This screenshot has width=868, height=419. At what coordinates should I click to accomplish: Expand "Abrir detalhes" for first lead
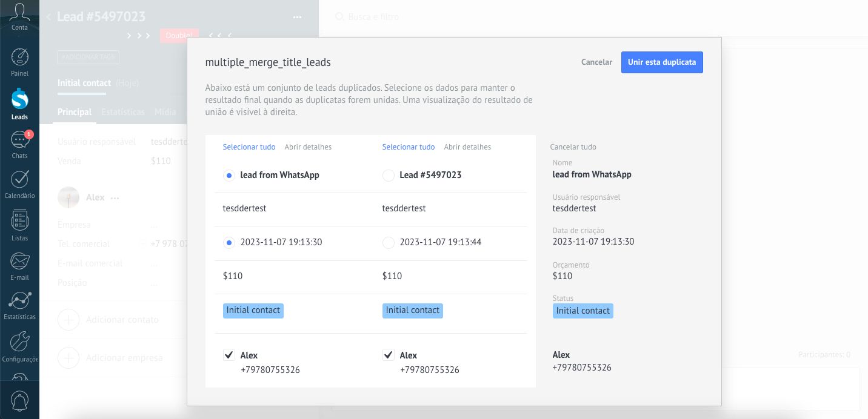click(x=308, y=147)
